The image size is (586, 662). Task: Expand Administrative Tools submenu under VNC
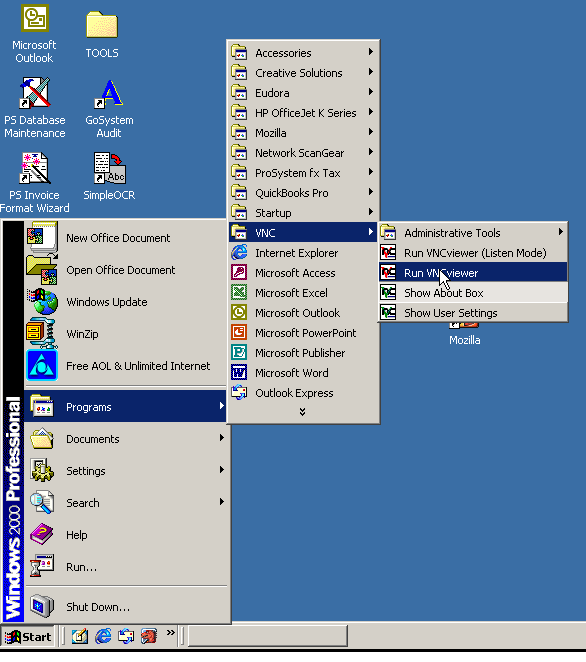(473, 232)
